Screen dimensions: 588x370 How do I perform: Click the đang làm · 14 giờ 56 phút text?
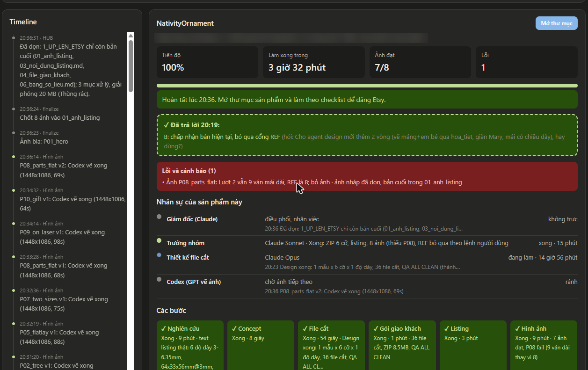543,257
